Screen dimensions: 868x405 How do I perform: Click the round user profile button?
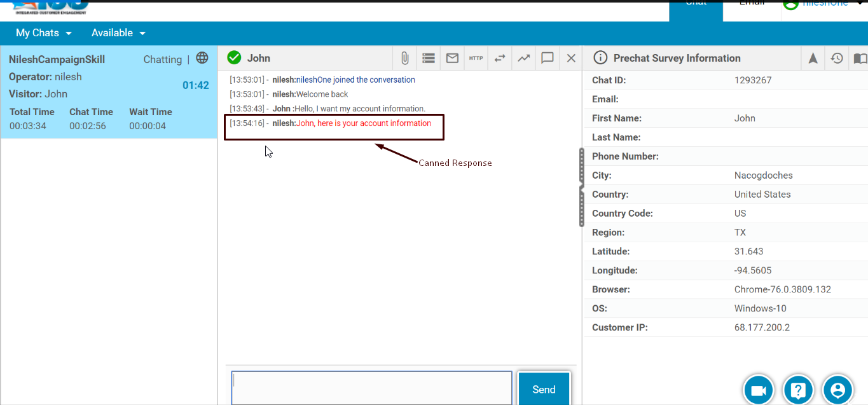[837, 390]
